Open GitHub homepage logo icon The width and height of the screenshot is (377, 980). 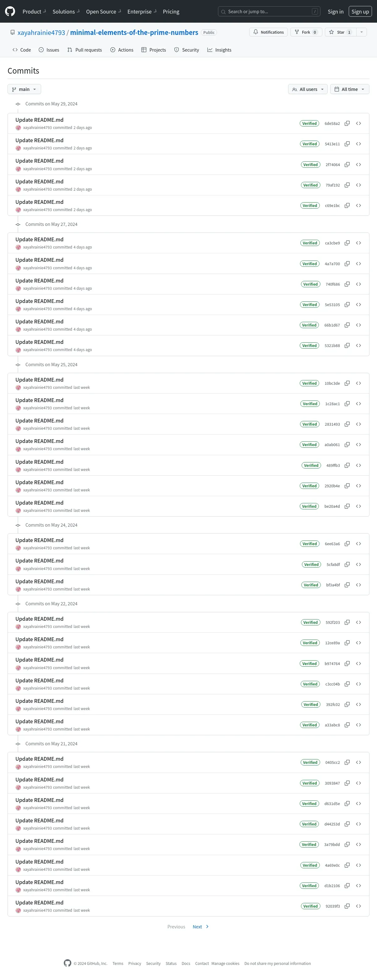point(10,11)
